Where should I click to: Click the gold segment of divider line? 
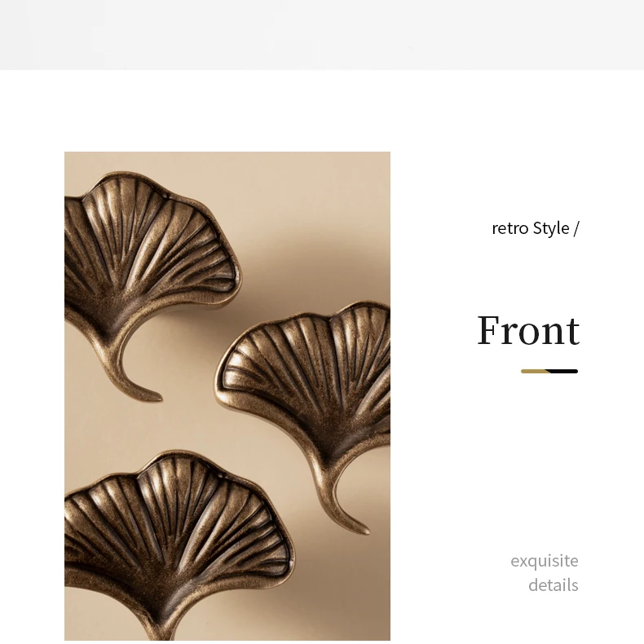pyautogui.click(x=535, y=371)
